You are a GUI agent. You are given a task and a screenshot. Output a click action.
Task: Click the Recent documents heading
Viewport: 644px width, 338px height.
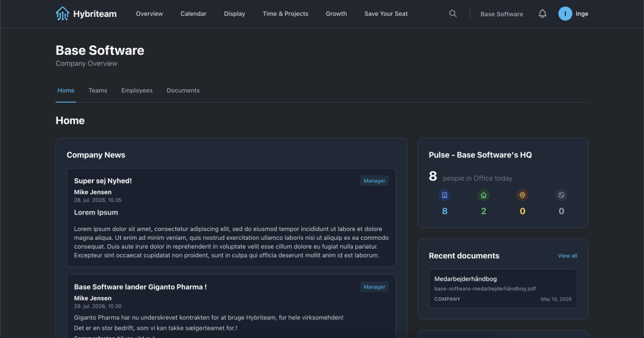(x=464, y=256)
